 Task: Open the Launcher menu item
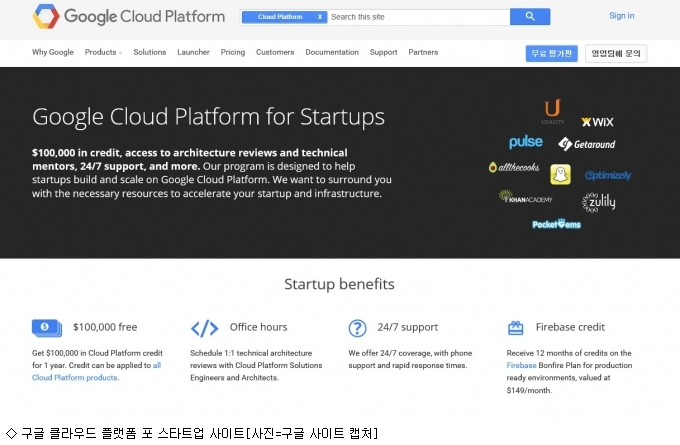click(193, 52)
